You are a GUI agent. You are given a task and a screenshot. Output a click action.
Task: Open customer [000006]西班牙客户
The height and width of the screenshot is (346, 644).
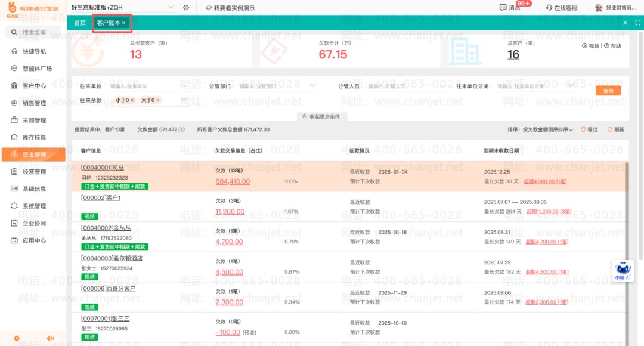point(108,289)
